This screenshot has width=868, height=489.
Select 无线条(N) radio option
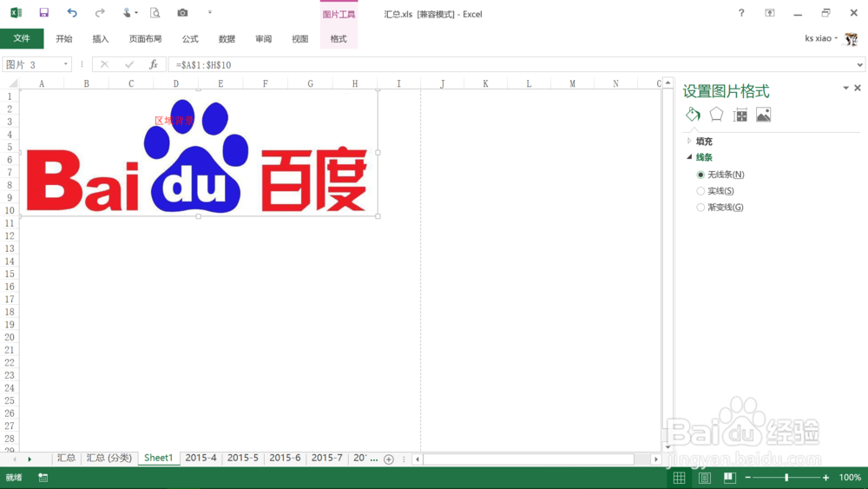[700, 175]
